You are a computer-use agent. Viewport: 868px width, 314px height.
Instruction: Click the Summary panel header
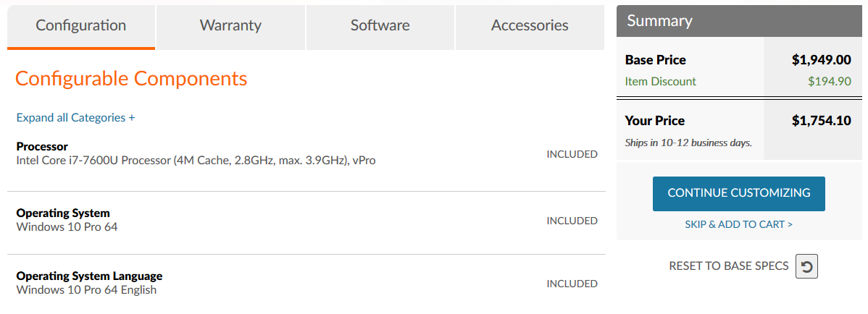[x=739, y=21]
